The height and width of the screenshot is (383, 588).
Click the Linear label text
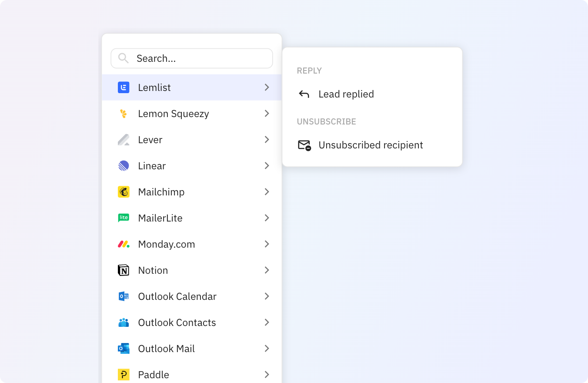tap(152, 166)
